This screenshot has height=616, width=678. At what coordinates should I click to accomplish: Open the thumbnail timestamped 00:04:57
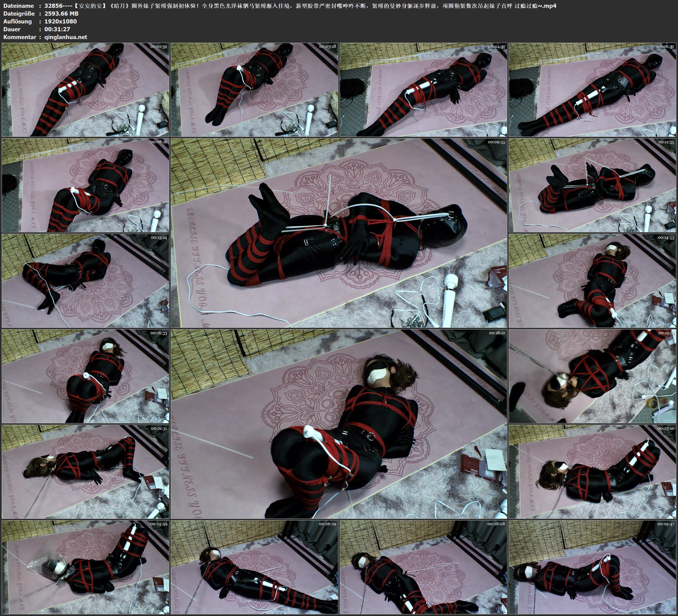(x=424, y=89)
